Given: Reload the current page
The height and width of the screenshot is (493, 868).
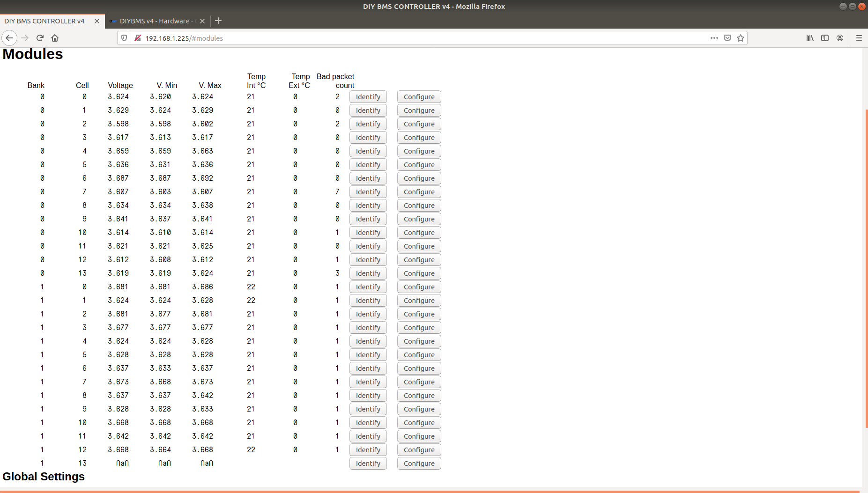Looking at the screenshot, I should coord(40,38).
